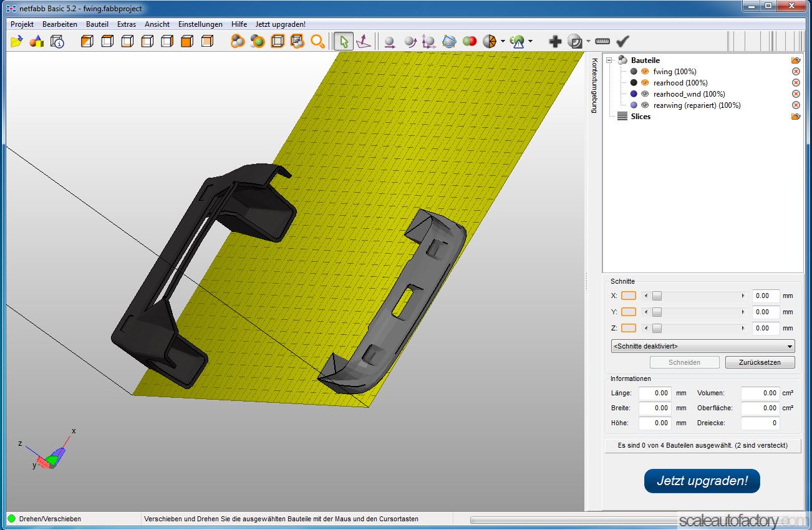Open the Einstellungen menu
Image resolution: width=812 pixels, height=530 pixels.
pyautogui.click(x=200, y=24)
